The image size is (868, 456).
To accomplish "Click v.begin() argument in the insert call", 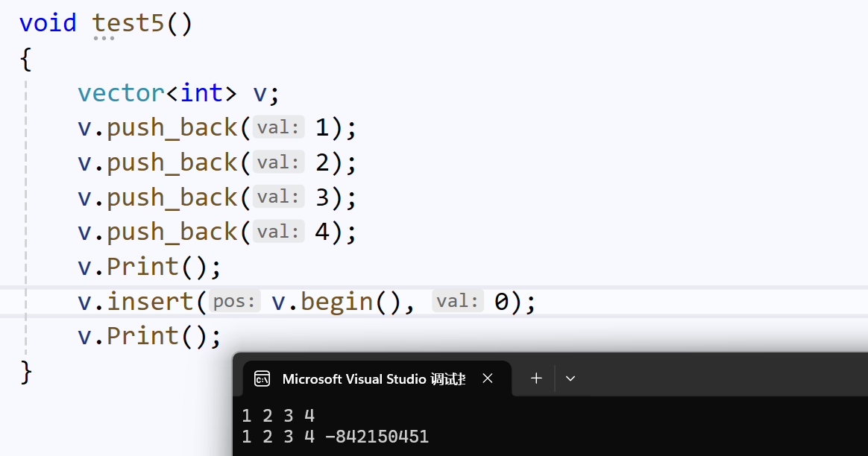I will pyautogui.click(x=336, y=303).
